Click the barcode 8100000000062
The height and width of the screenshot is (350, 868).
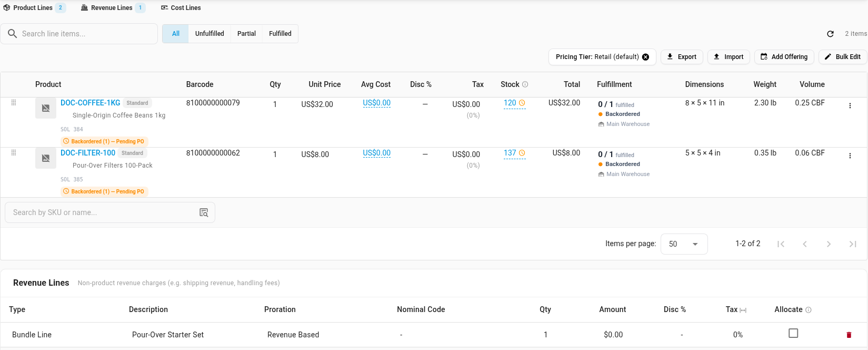pos(213,153)
